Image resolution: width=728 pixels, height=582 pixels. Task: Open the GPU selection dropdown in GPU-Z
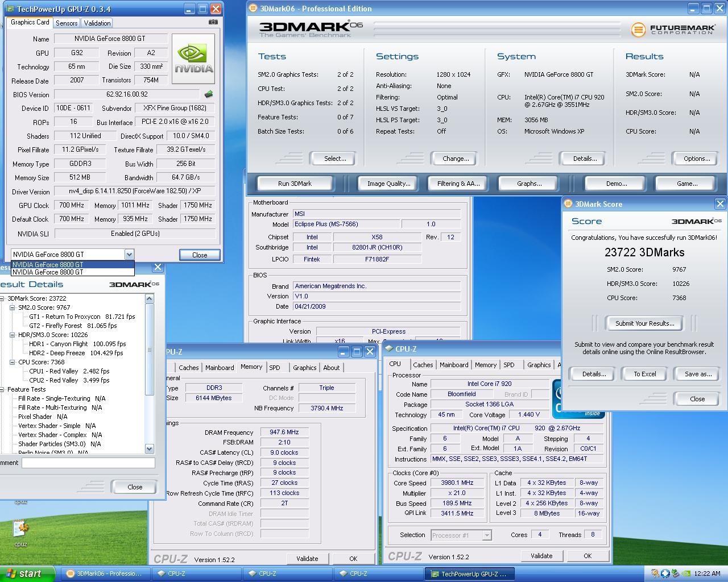129,255
